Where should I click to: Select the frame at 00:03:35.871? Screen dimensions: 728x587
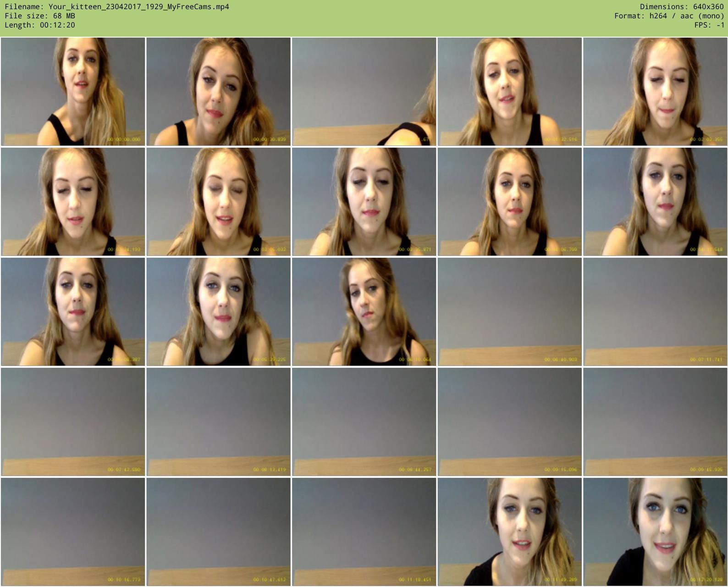[x=364, y=202]
